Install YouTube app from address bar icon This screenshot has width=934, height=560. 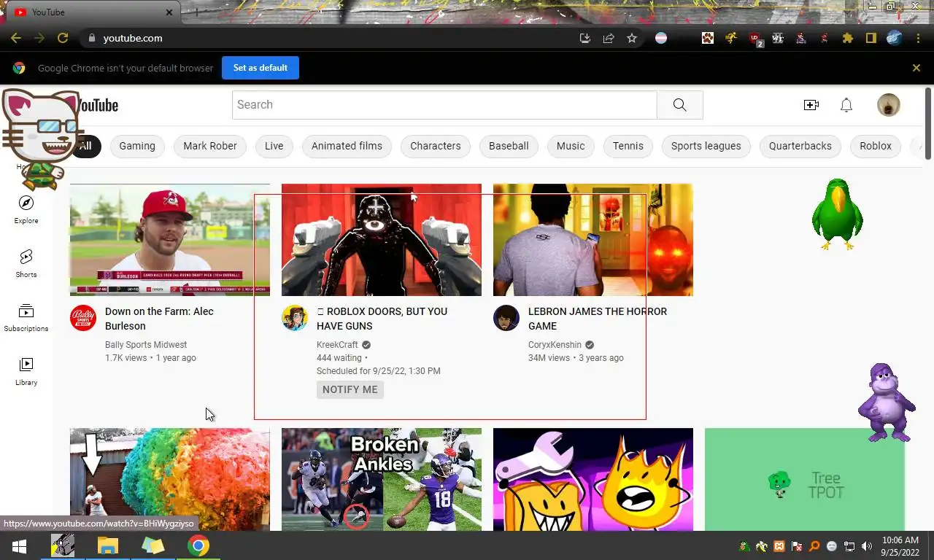coord(585,38)
